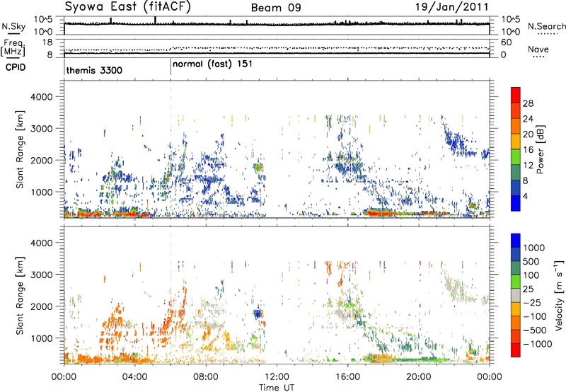The height and width of the screenshot is (392, 566).
Task: Select the "N.Sky" legend label
Action: 13,26
